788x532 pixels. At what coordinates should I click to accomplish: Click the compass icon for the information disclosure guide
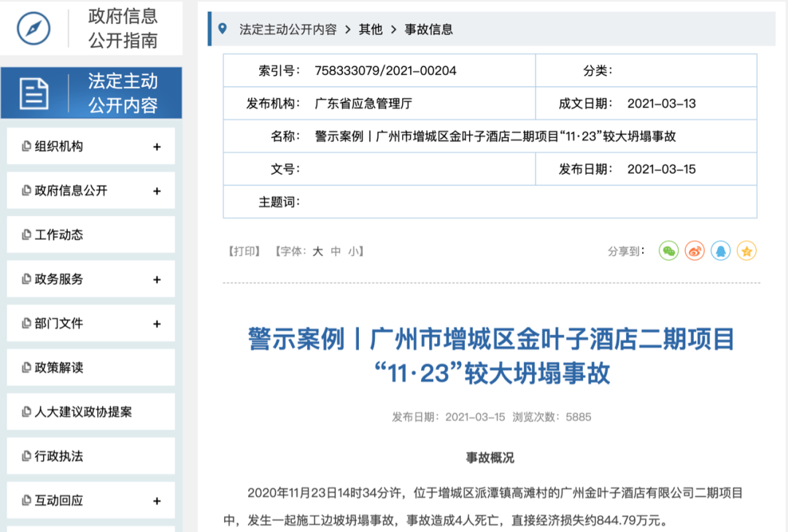coord(34,28)
